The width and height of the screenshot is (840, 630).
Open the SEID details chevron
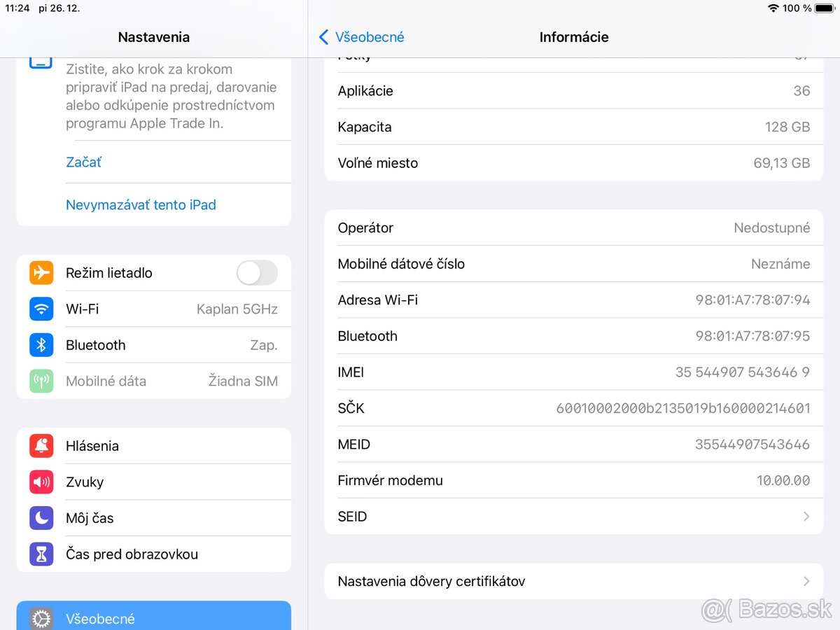tap(805, 516)
